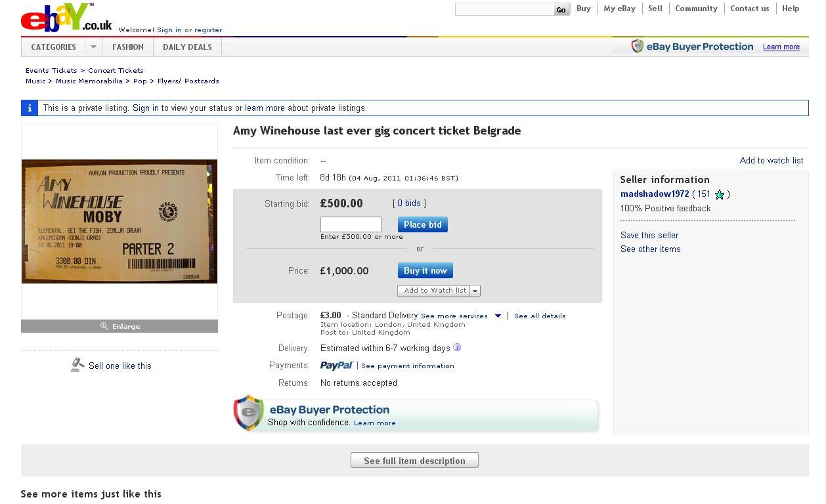Open seller madshadow1972 profile link
Viewport: 826px width, 504px height.
655,194
